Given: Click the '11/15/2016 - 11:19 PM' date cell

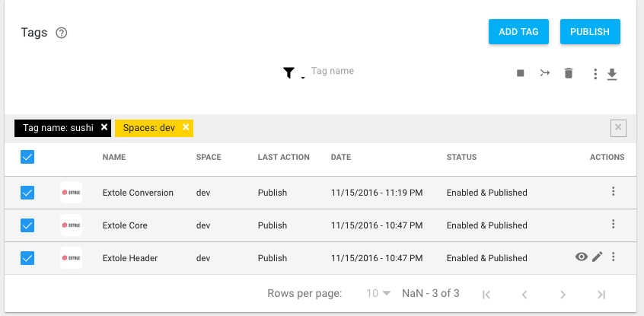Looking at the screenshot, I should click(x=377, y=193).
